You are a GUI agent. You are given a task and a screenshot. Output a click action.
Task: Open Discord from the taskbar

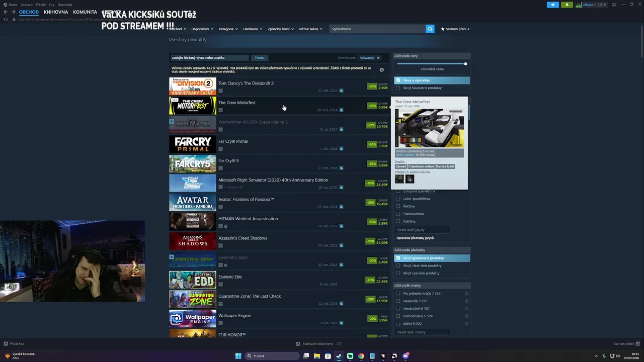coord(406,356)
